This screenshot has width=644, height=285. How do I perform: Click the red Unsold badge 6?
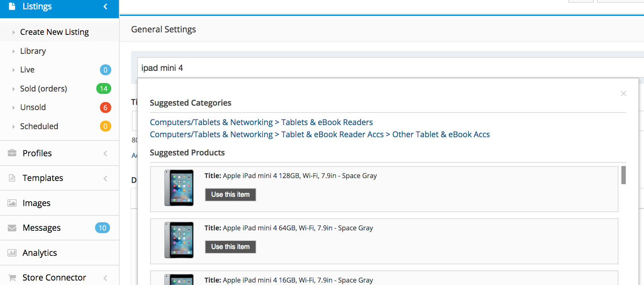[x=105, y=108]
